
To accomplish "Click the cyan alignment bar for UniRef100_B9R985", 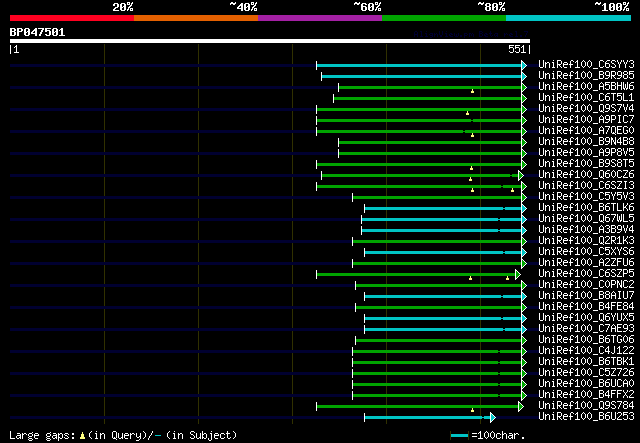I will (422, 76).
